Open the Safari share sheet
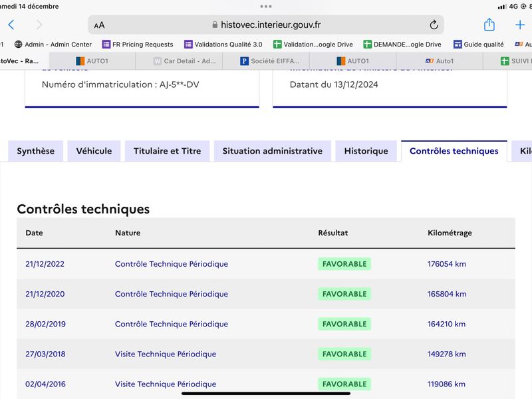The image size is (532, 399). tap(489, 25)
